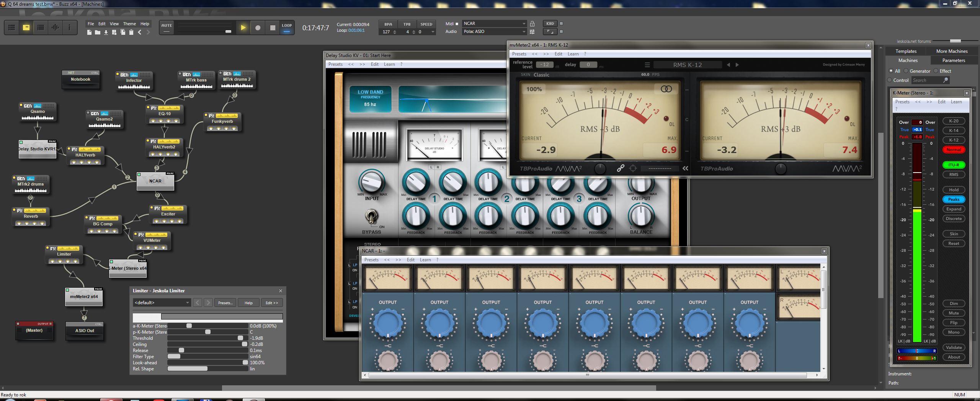Click the crosshair target icon in mvMeter2

point(633,168)
